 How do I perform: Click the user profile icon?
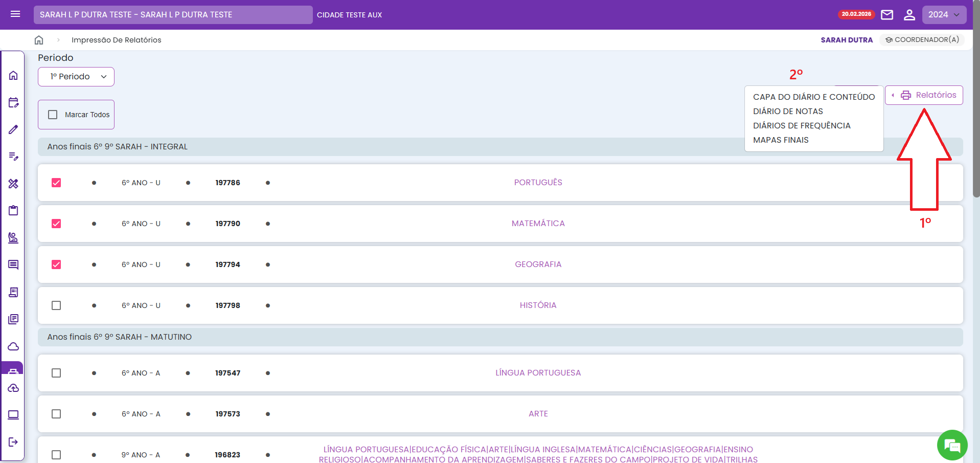909,15
